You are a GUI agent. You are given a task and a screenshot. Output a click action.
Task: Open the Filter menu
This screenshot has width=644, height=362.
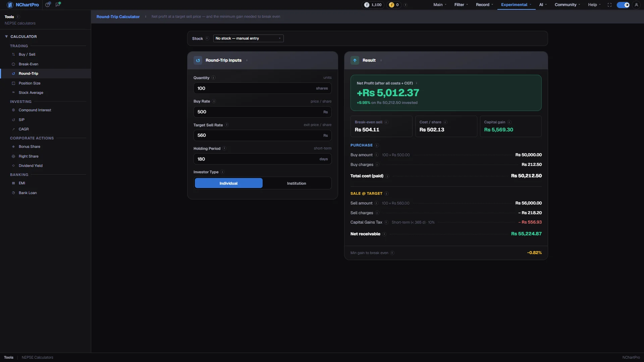click(461, 5)
